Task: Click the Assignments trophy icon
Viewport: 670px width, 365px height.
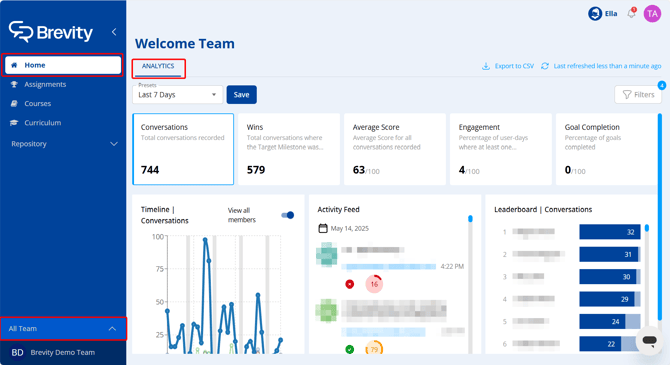Action: (x=14, y=84)
